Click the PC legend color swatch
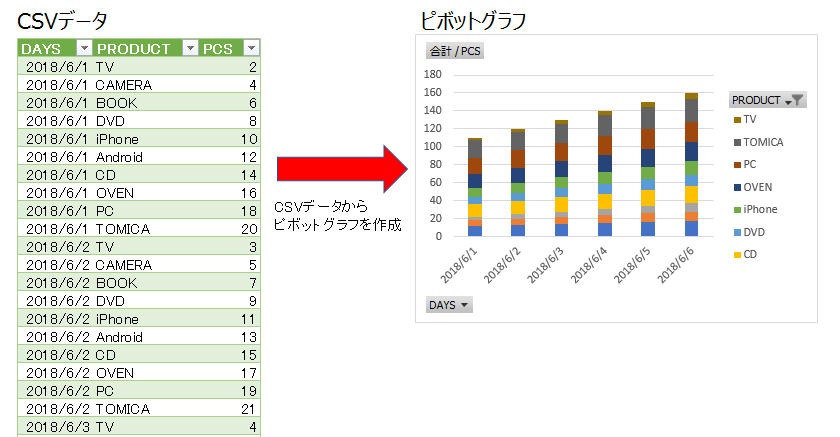The height and width of the screenshot is (437, 840). [x=737, y=164]
